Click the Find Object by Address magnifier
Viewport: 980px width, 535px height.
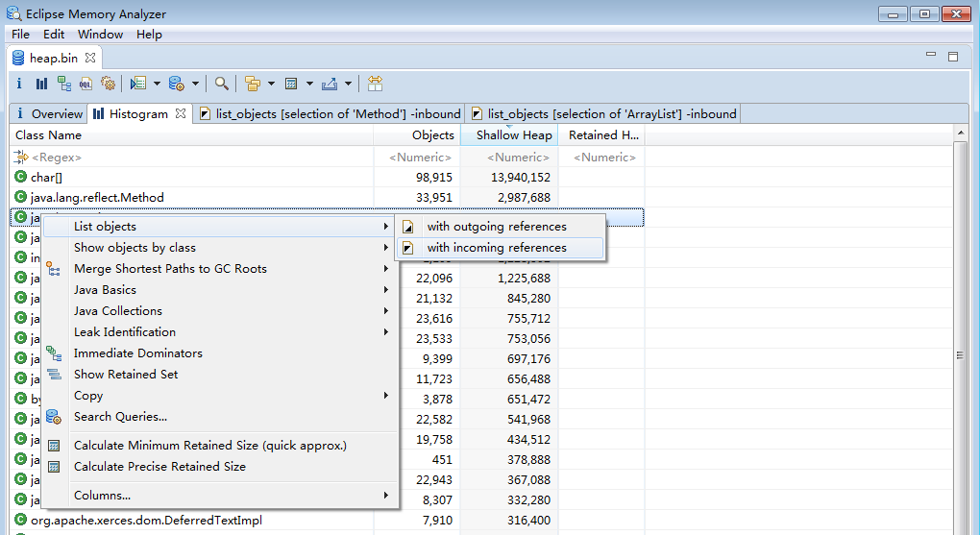(222, 84)
